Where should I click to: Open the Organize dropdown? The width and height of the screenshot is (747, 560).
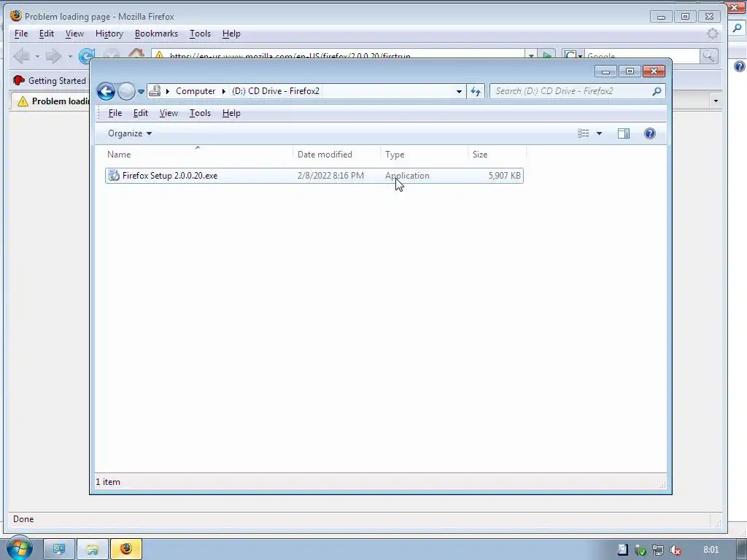point(130,133)
